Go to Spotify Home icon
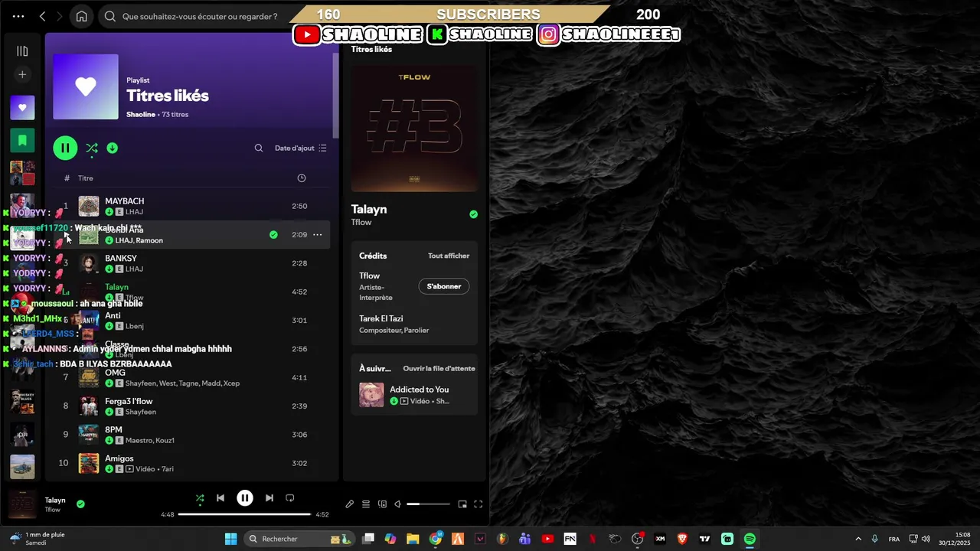980x551 pixels. point(81,16)
